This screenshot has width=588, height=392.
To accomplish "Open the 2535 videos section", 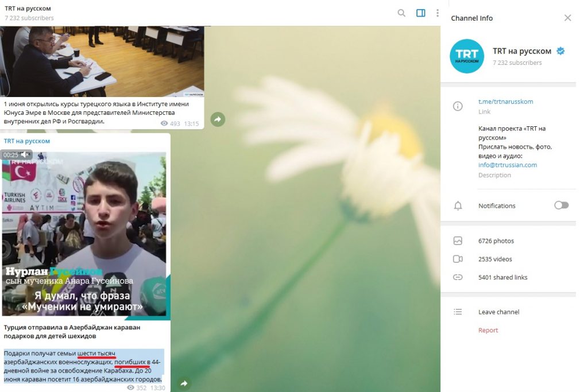I will (495, 259).
